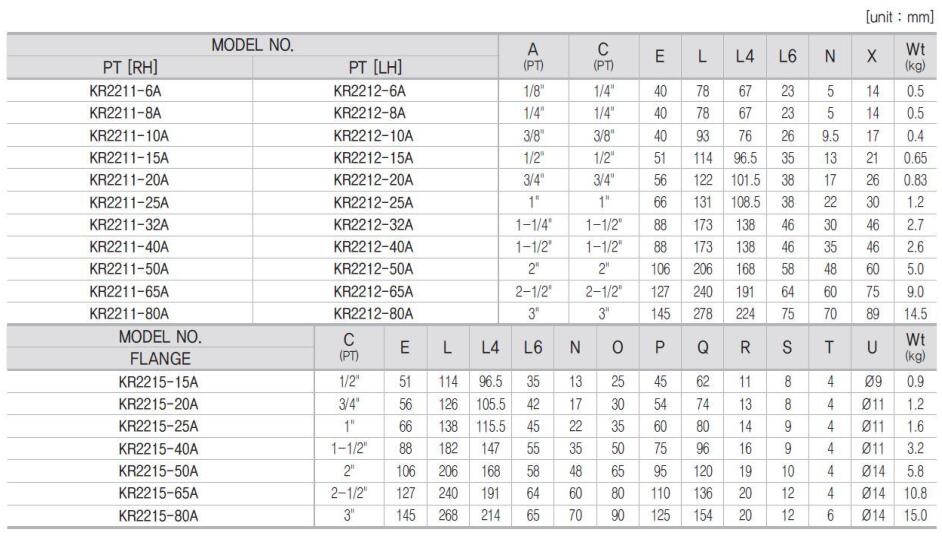942x539 pixels.
Task: Click the 1-1/4" A value for KR2211-32A
Action: pyautogui.click(x=533, y=225)
